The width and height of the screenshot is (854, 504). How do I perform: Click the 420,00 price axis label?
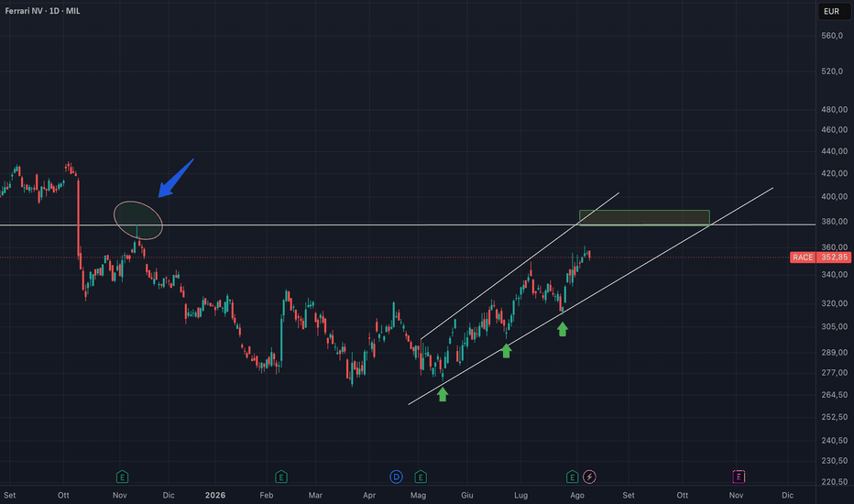[835, 173]
